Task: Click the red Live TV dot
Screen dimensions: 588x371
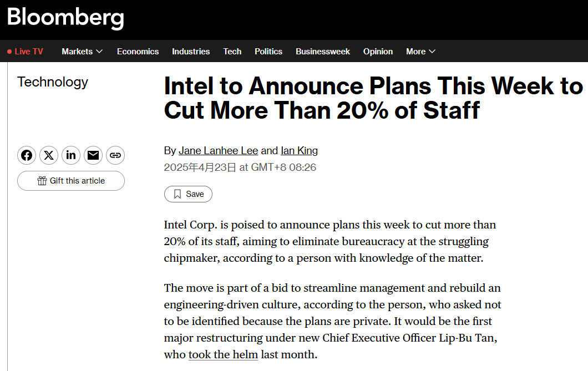Action: (9, 52)
